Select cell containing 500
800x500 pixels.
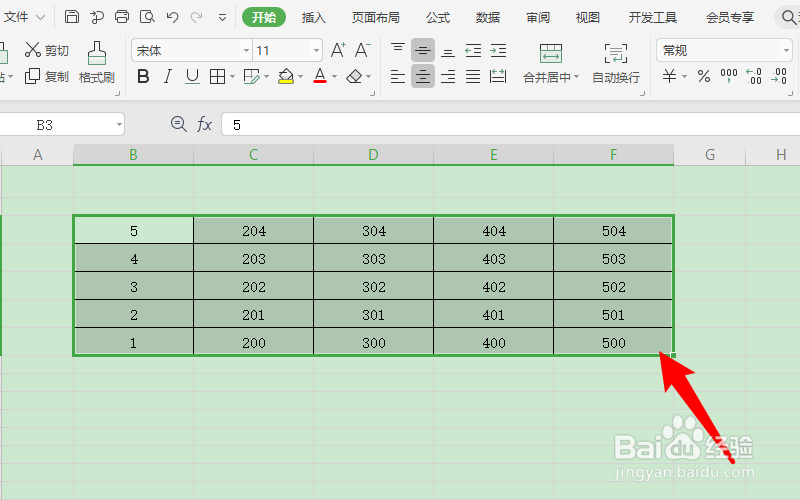[613, 342]
